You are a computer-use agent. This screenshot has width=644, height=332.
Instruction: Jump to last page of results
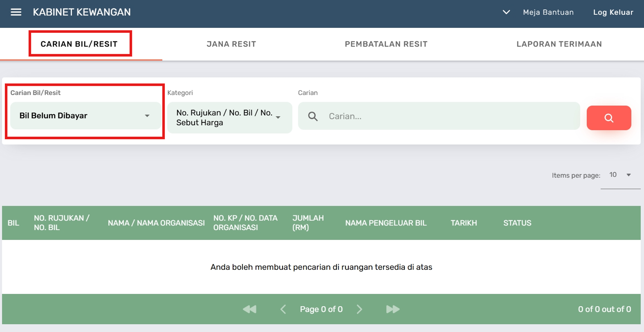click(393, 309)
